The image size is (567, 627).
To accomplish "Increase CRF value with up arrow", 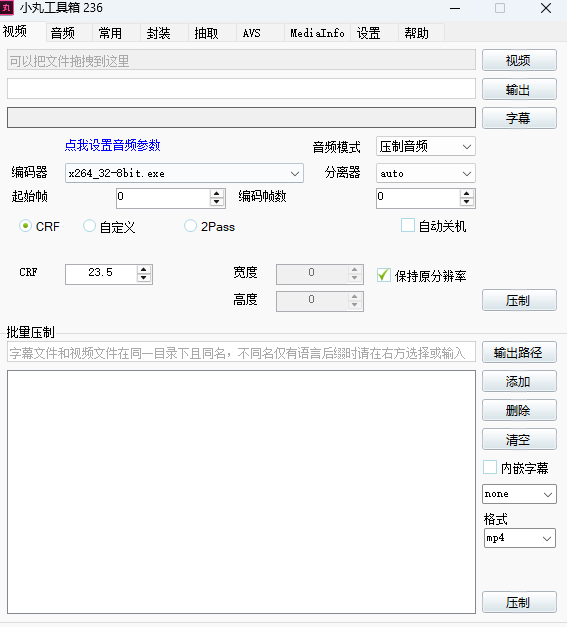I will [144, 270].
